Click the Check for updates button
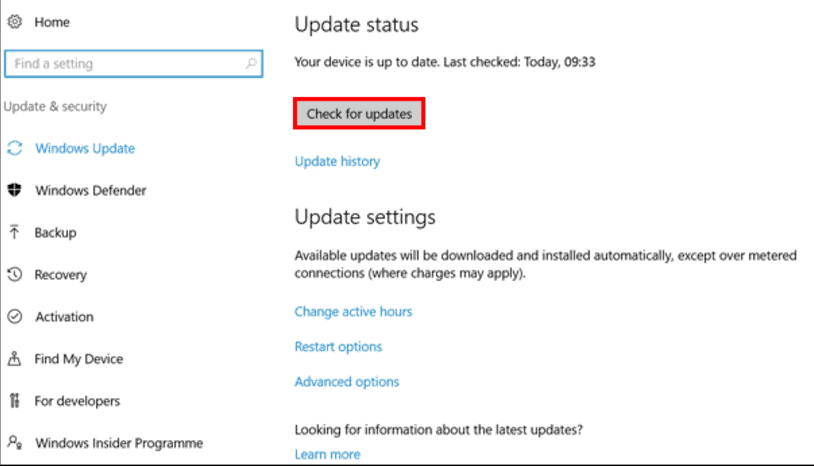This screenshot has width=814, height=466. click(359, 114)
